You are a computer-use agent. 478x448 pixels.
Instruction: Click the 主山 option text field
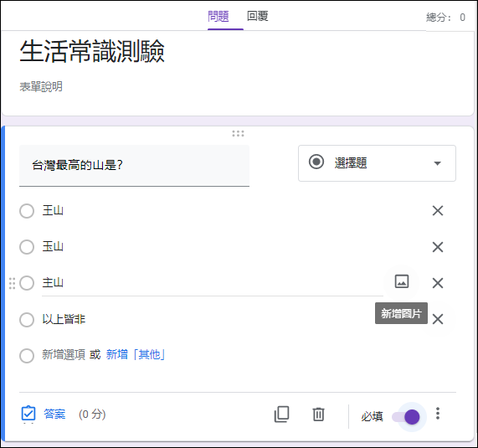212,283
